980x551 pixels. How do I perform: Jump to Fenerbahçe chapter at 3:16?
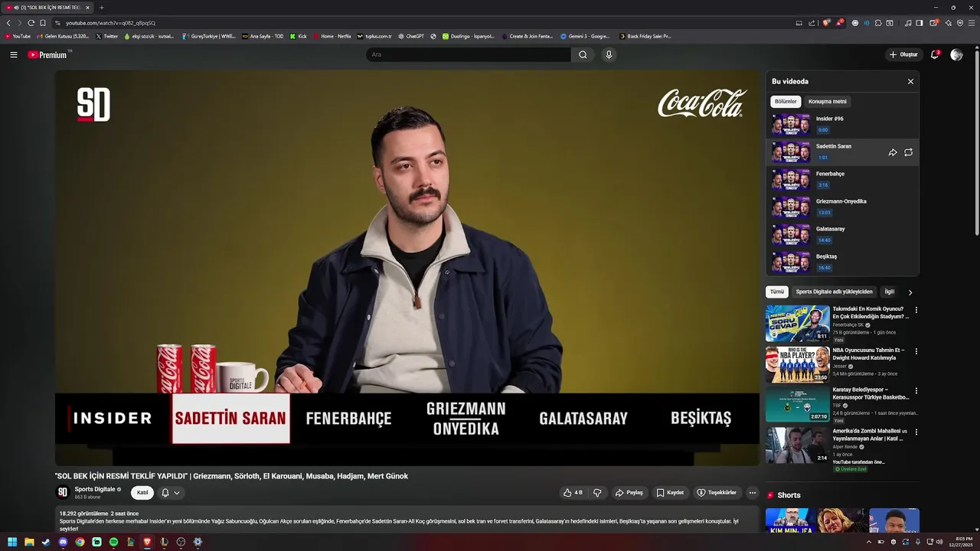(x=842, y=180)
